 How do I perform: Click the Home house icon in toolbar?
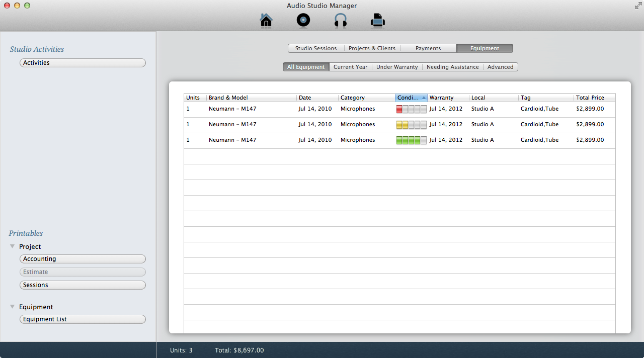(x=266, y=20)
